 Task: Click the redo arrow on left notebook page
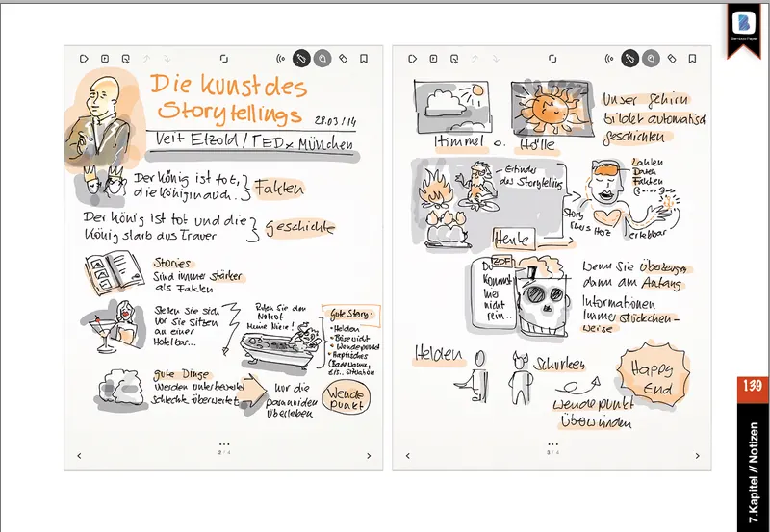coord(167,59)
